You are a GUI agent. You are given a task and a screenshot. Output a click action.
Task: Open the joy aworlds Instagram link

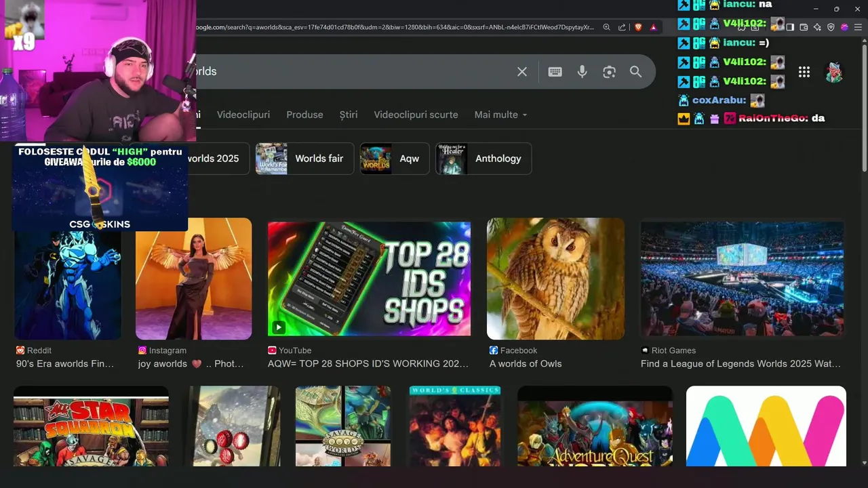tap(191, 364)
